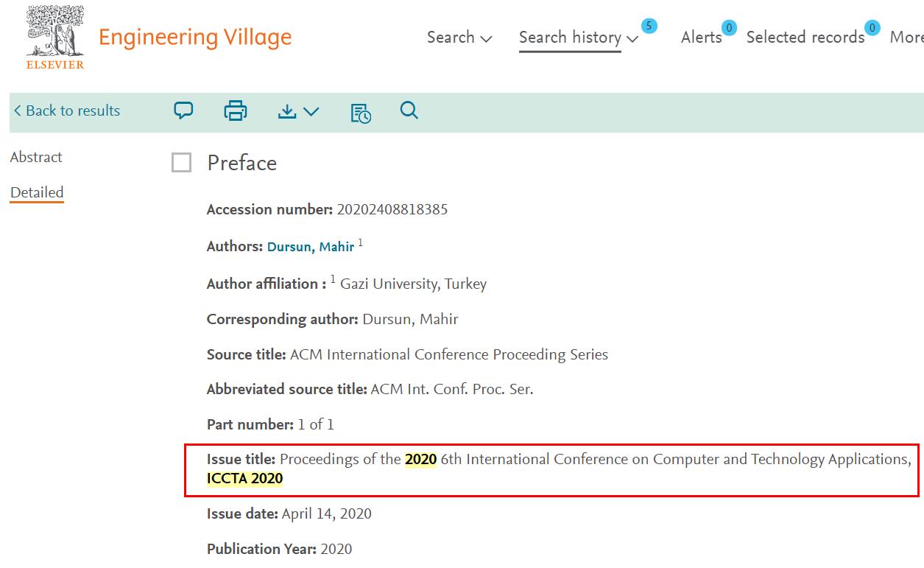Open author link Dursun, Mahir
Image resolution: width=924 pixels, height=568 pixels.
pyautogui.click(x=310, y=247)
